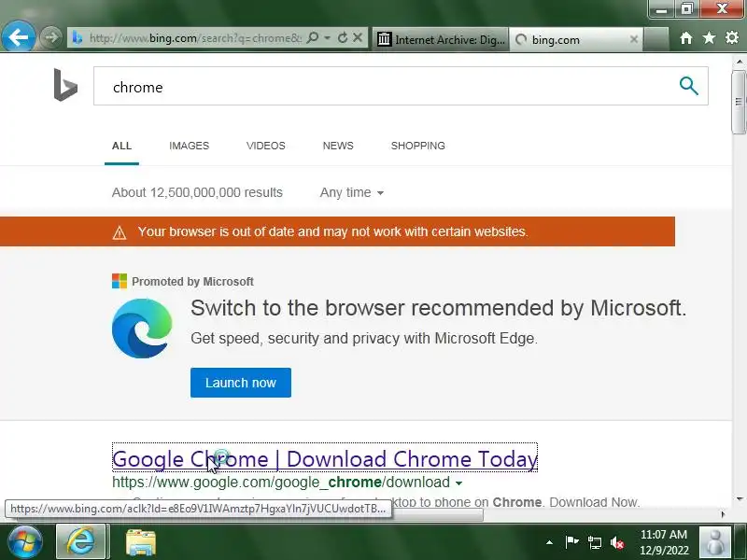747x560 pixels.
Task: Submit search with the teal magnifier icon
Action: [x=689, y=86]
